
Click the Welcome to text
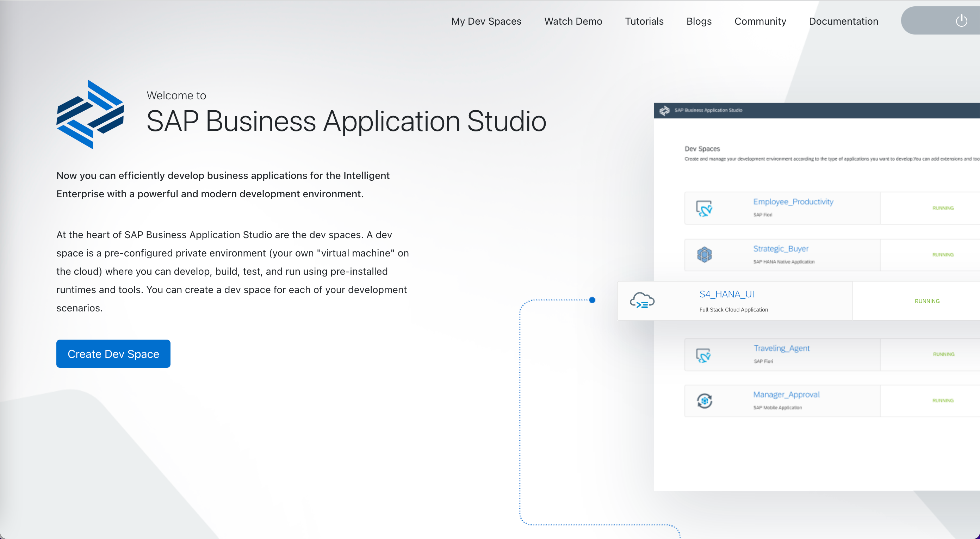pyautogui.click(x=176, y=95)
